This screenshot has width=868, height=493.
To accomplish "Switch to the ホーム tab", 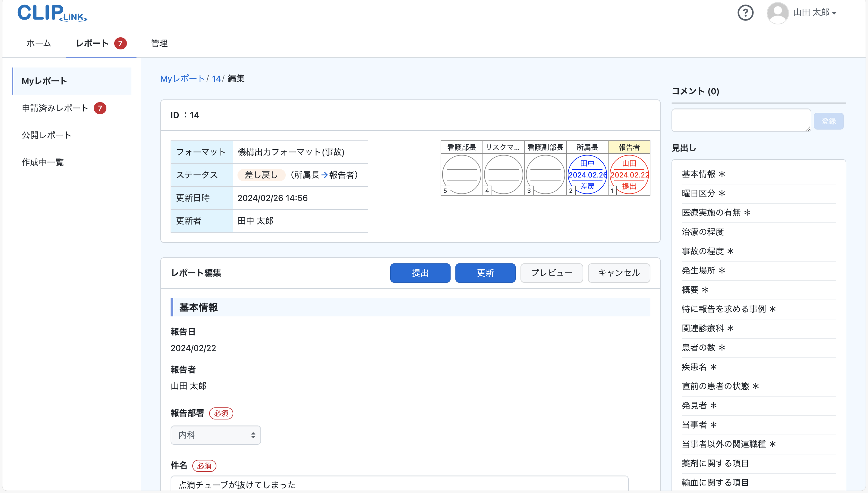I will tap(38, 43).
